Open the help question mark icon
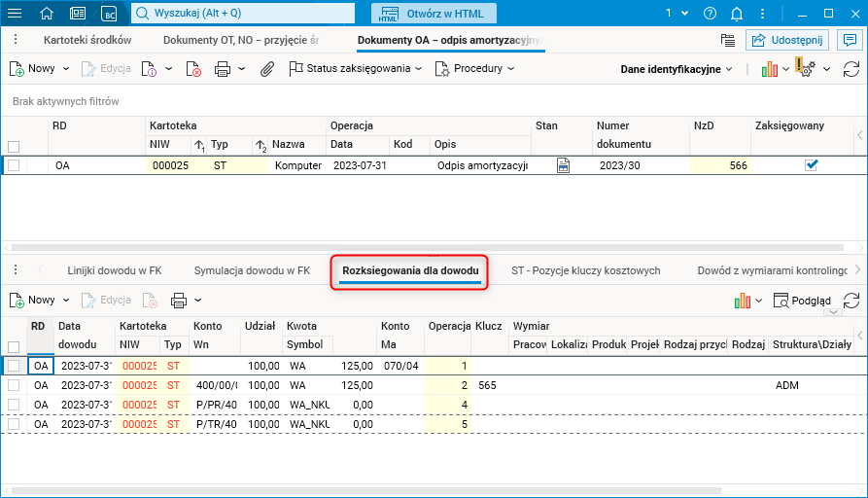This screenshot has height=498, width=868. point(710,14)
